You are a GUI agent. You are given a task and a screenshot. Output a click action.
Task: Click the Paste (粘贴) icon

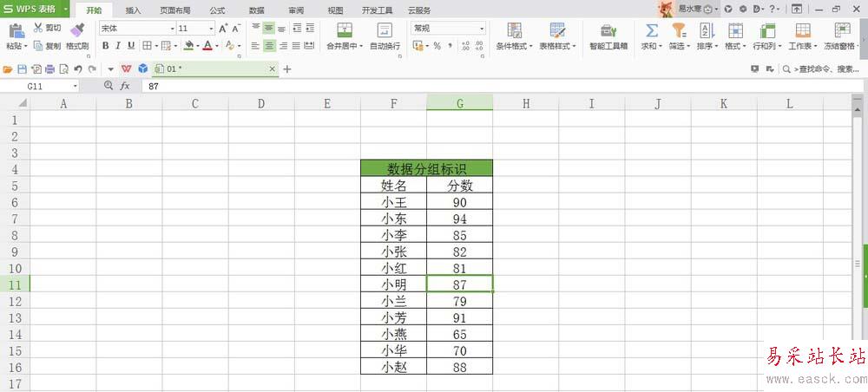16,30
